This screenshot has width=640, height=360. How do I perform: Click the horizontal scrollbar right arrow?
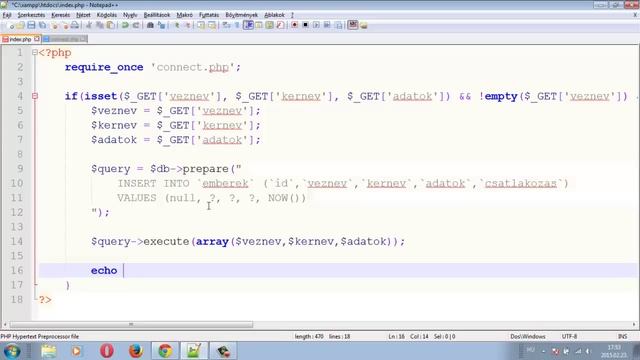634,325
